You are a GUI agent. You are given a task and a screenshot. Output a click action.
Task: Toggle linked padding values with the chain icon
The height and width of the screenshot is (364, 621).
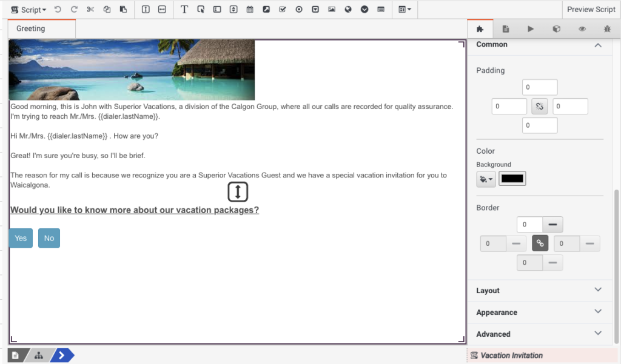[x=539, y=106]
